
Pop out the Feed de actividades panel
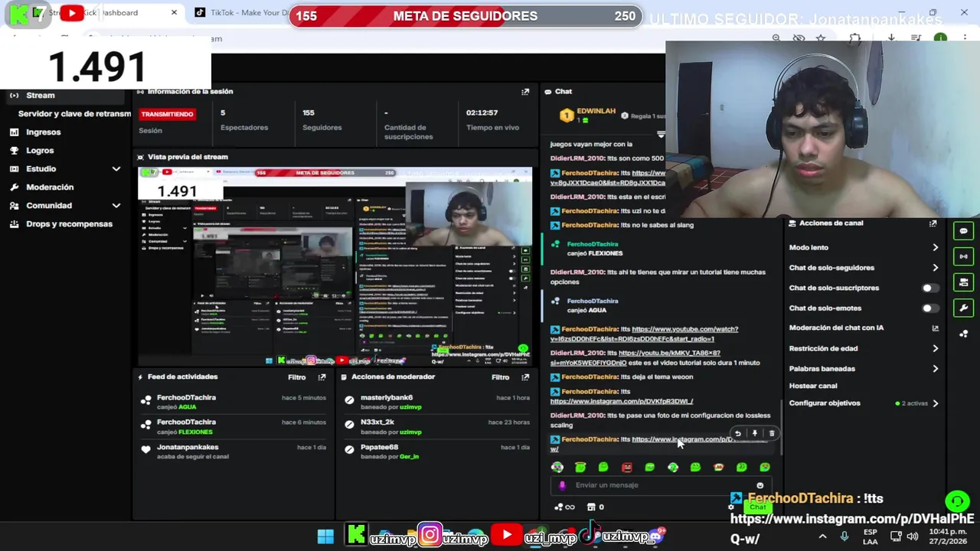[322, 377]
